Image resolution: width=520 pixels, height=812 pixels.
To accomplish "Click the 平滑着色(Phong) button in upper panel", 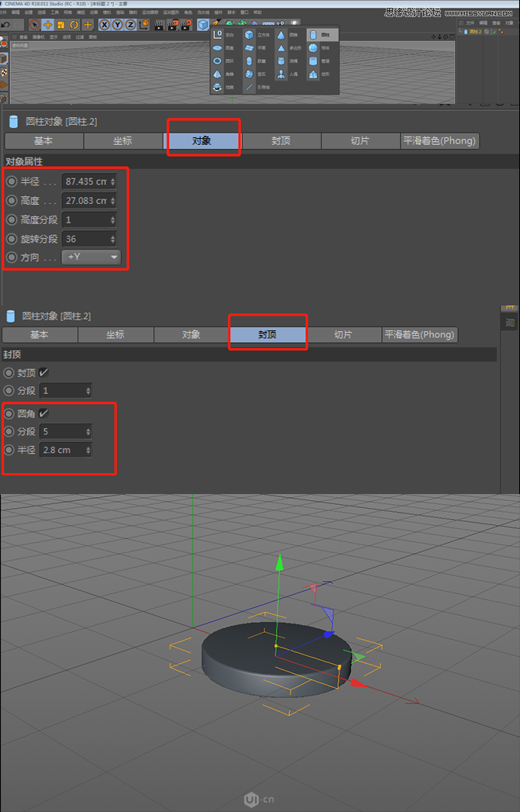I will pyautogui.click(x=439, y=141).
